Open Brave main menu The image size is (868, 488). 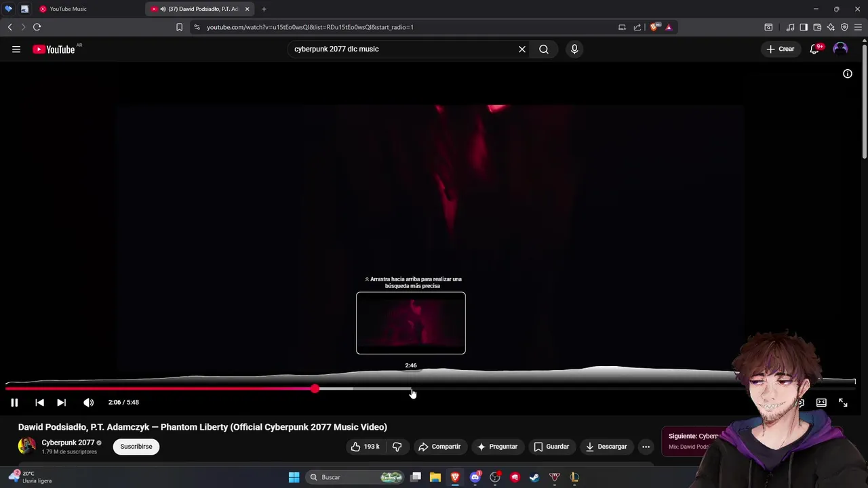858,27
